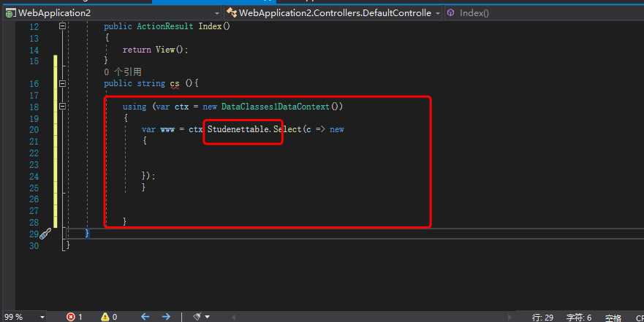Collapse the Index method at line 12
644x322 pixels.
click(63, 26)
